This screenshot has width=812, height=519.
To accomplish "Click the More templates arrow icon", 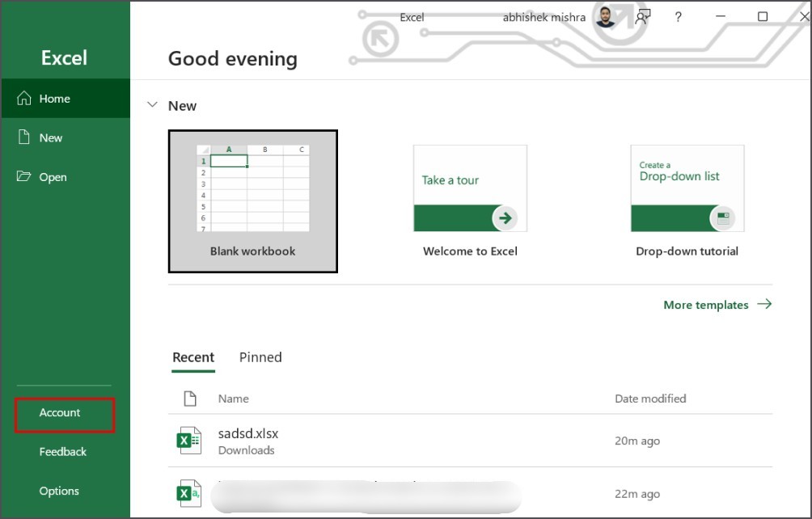I will (x=764, y=304).
